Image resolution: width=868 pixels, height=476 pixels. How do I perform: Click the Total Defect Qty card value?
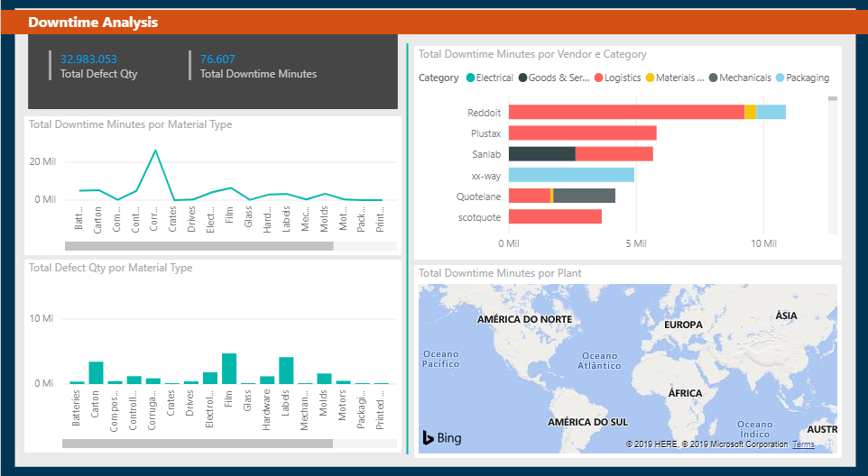[x=88, y=59]
